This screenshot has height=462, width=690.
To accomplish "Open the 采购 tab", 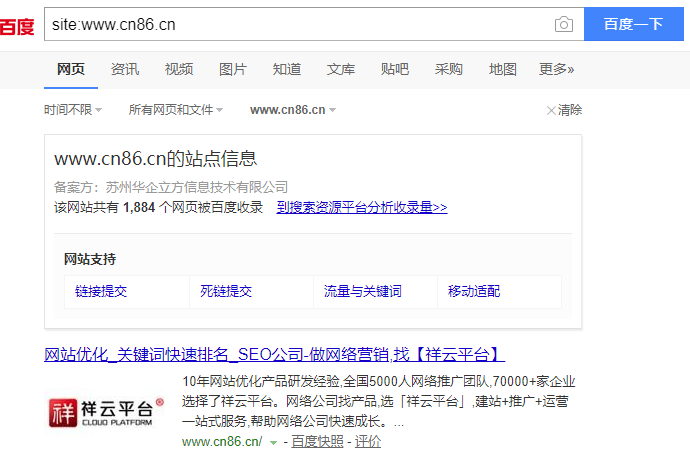I will pyautogui.click(x=448, y=69).
